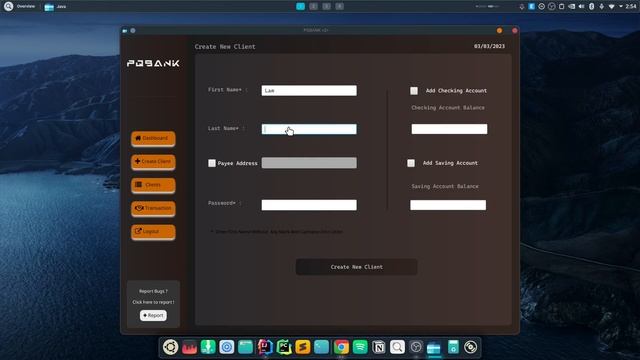Click the Create New Client heading
Viewport: 640px width, 360px height.
tap(225, 47)
